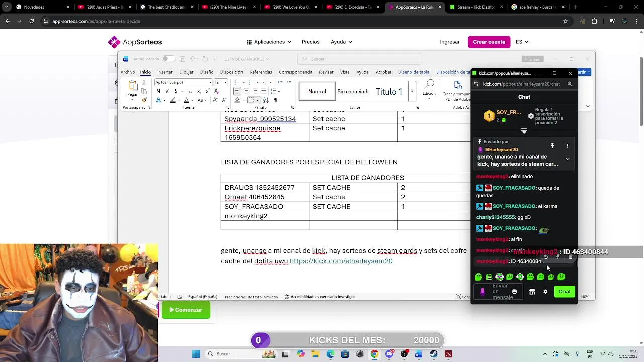Show paragraph marks (pilcrow) in Word
This screenshot has width=644, height=362.
[275, 100]
